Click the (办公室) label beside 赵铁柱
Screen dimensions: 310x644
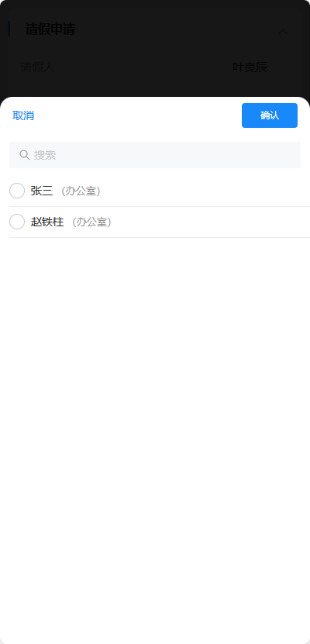pos(92,222)
